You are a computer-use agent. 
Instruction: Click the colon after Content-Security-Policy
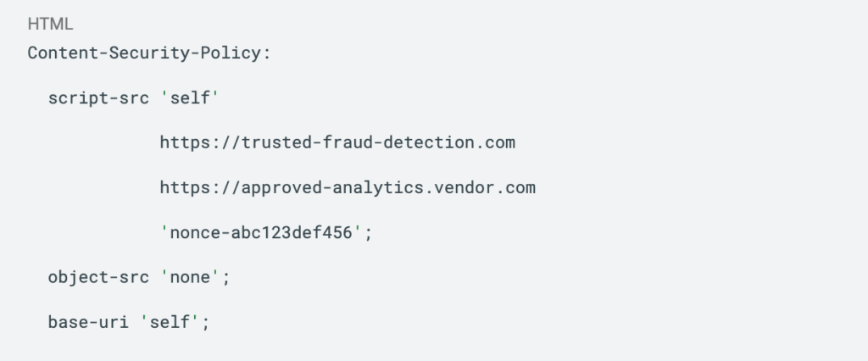pyautogui.click(x=266, y=53)
